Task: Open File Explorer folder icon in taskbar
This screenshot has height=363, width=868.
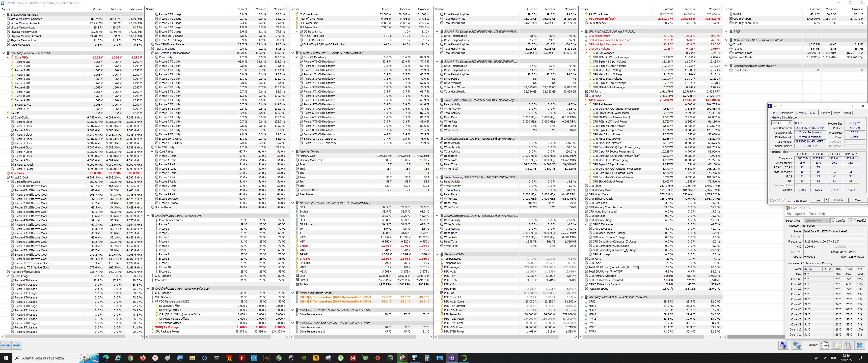Action: click(x=192, y=358)
